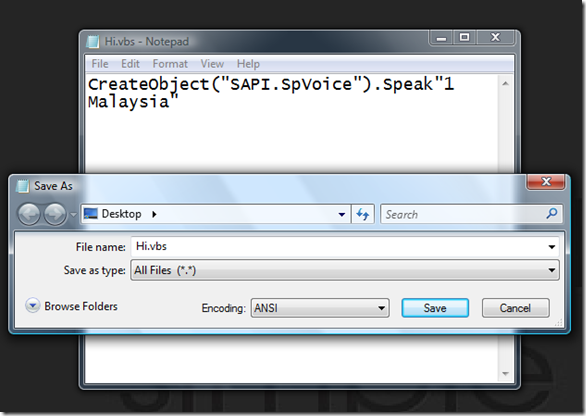Close the Hi.vbs Notepad window
The width and height of the screenshot is (586, 416).
pos(496,37)
